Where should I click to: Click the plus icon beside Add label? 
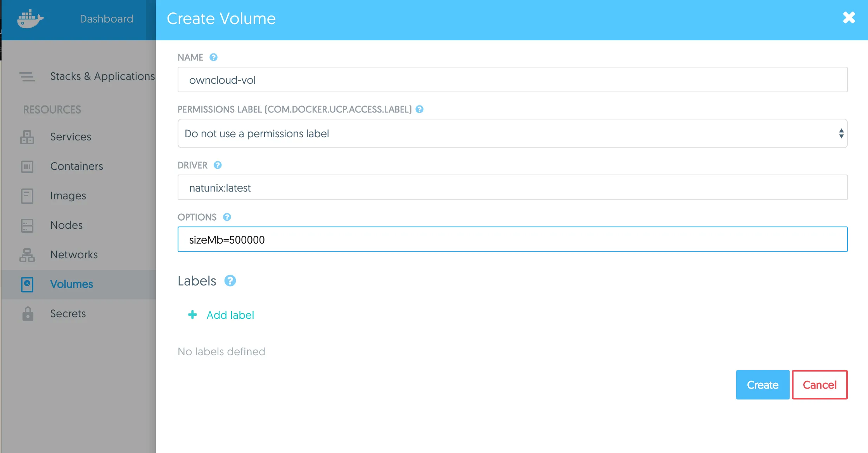(192, 315)
